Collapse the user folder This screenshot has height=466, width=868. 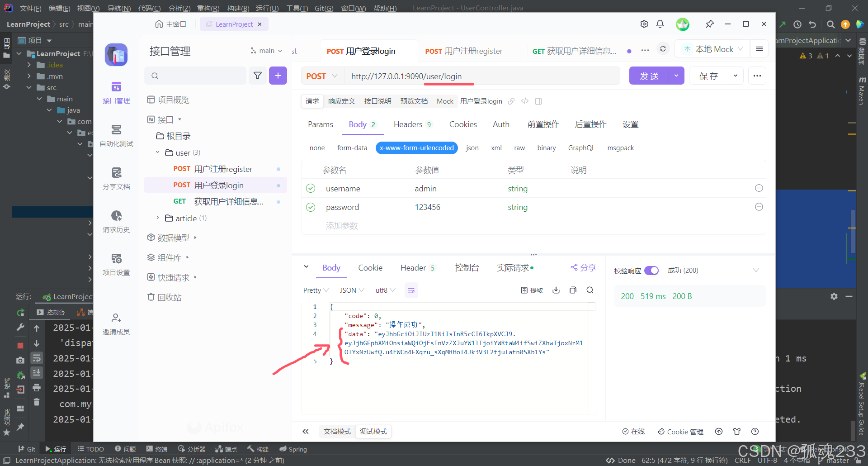pyautogui.click(x=157, y=152)
